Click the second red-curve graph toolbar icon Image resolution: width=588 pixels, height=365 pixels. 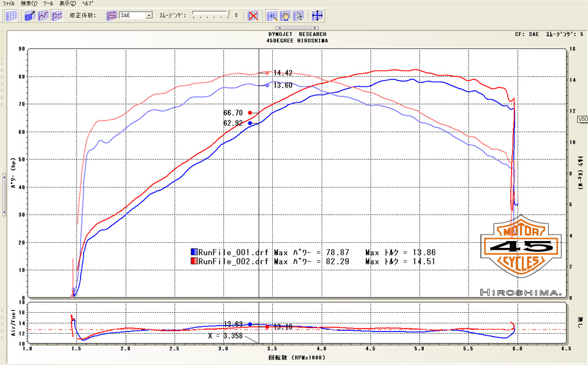click(44, 16)
